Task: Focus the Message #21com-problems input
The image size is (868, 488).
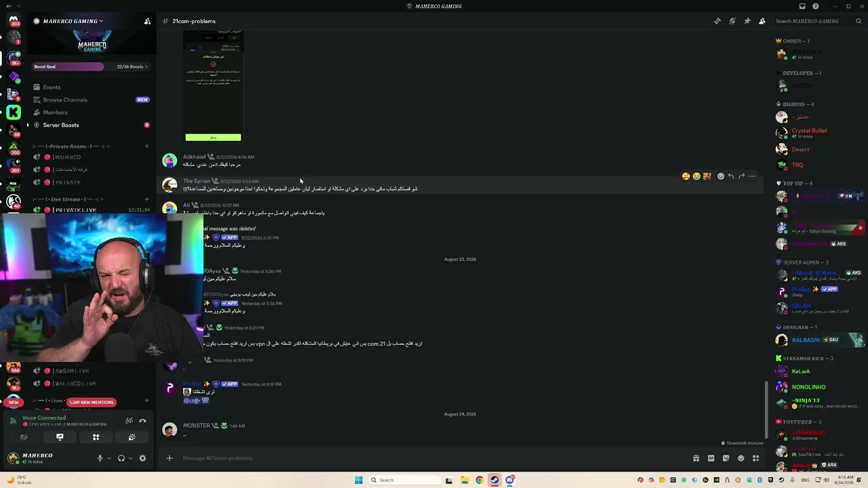Action: click(434, 458)
